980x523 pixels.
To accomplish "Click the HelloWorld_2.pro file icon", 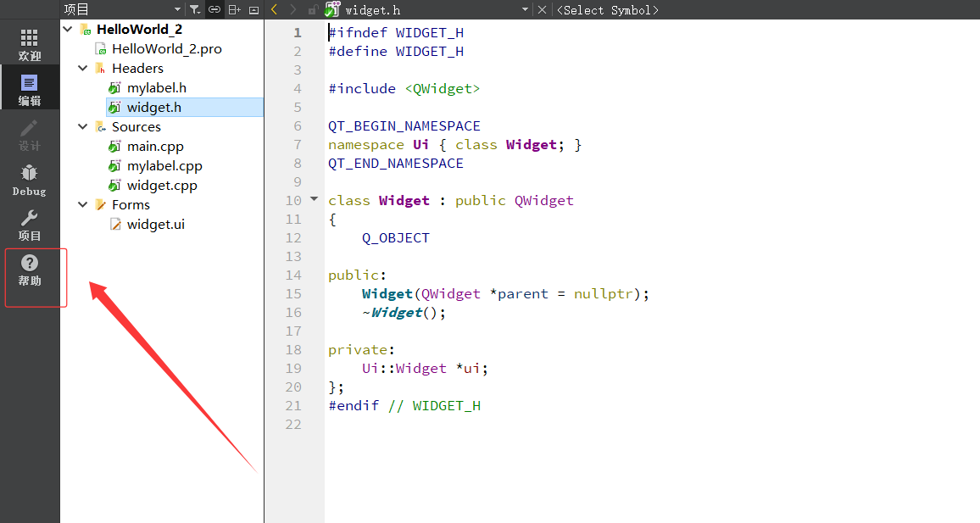I will pos(101,48).
